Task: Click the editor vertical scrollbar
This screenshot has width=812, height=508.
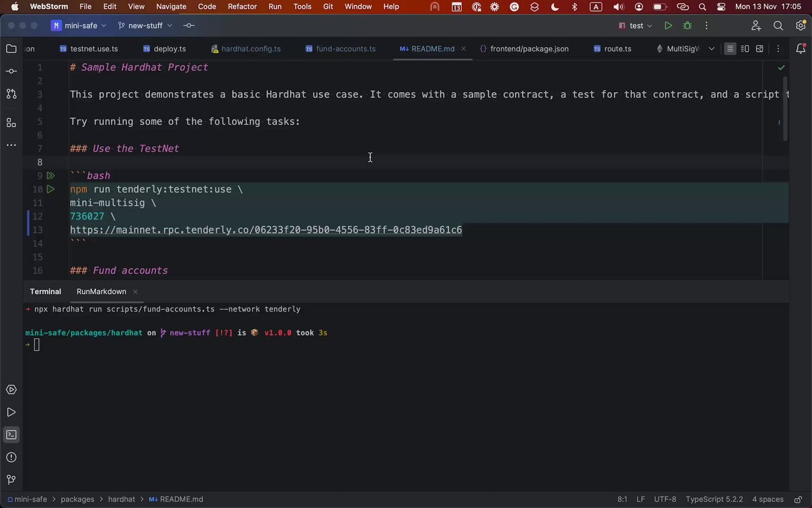Action: tap(786, 109)
